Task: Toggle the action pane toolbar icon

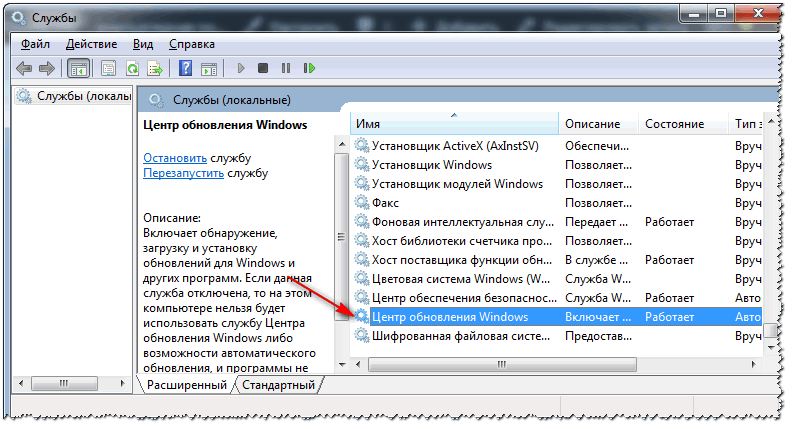Action: [x=208, y=68]
